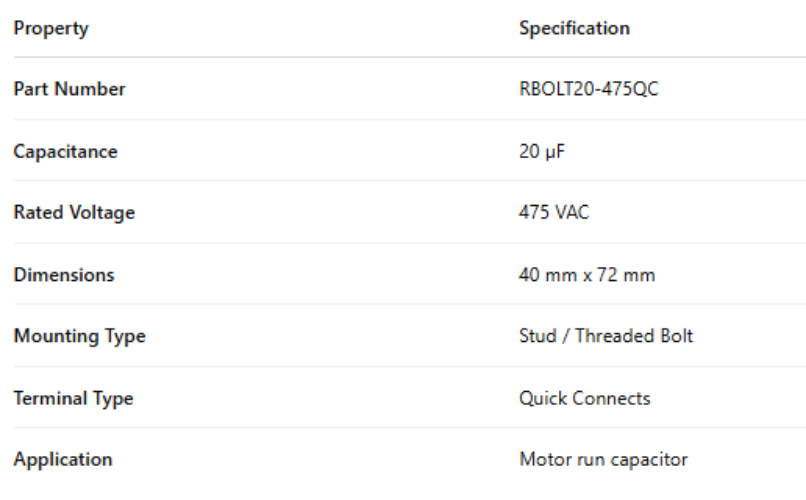Select the Rated Voltage row label

[73, 213]
